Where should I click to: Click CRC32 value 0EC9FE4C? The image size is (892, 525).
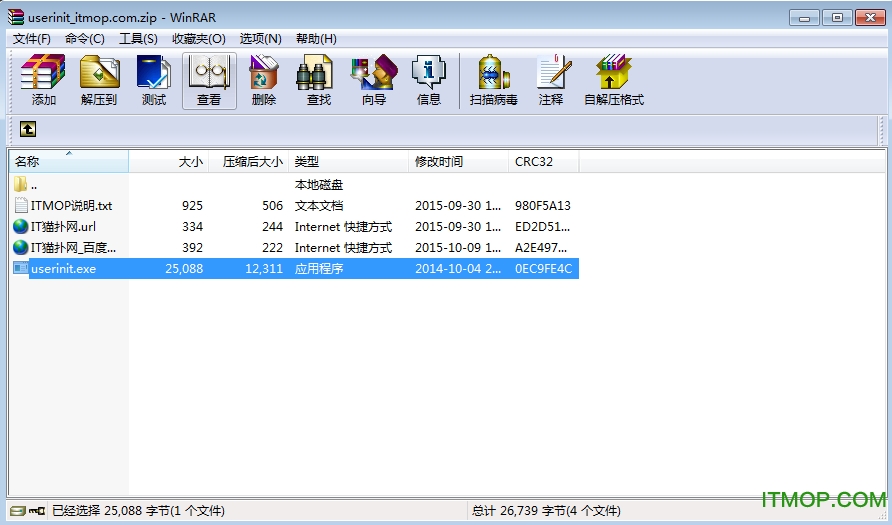click(x=543, y=268)
